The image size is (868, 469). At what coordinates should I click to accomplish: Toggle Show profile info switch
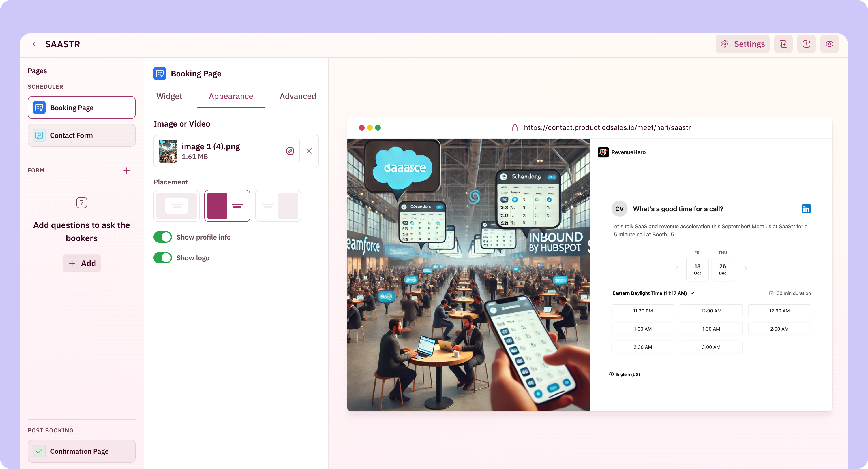(163, 237)
